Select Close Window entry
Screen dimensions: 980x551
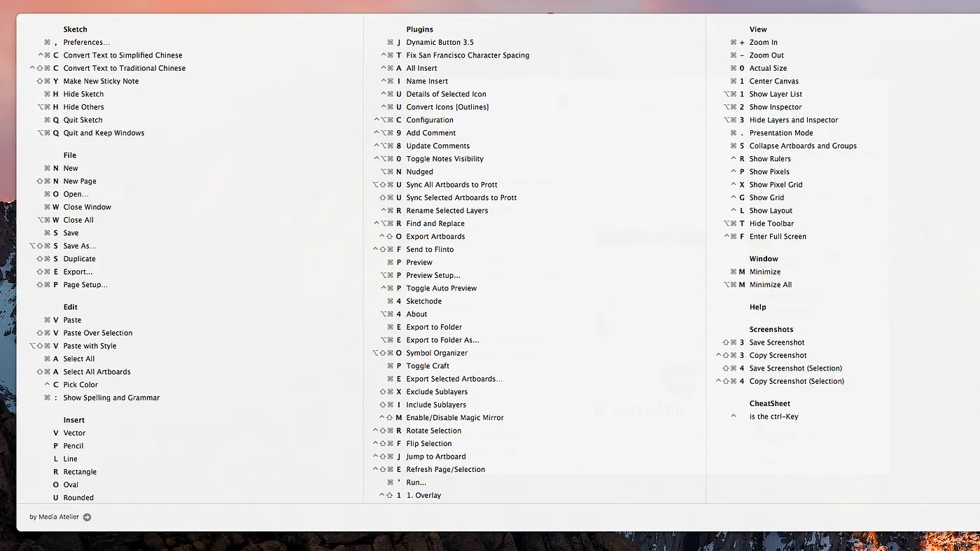coord(87,207)
